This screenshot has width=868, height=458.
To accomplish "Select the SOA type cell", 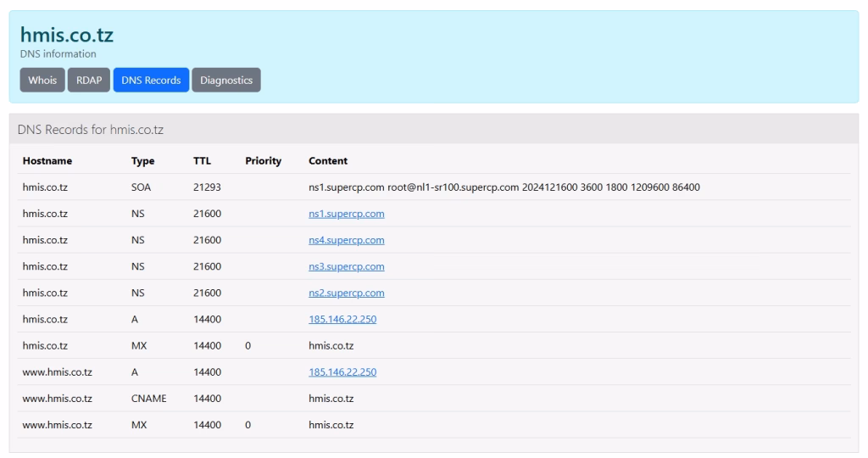I will tap(142, 187).
